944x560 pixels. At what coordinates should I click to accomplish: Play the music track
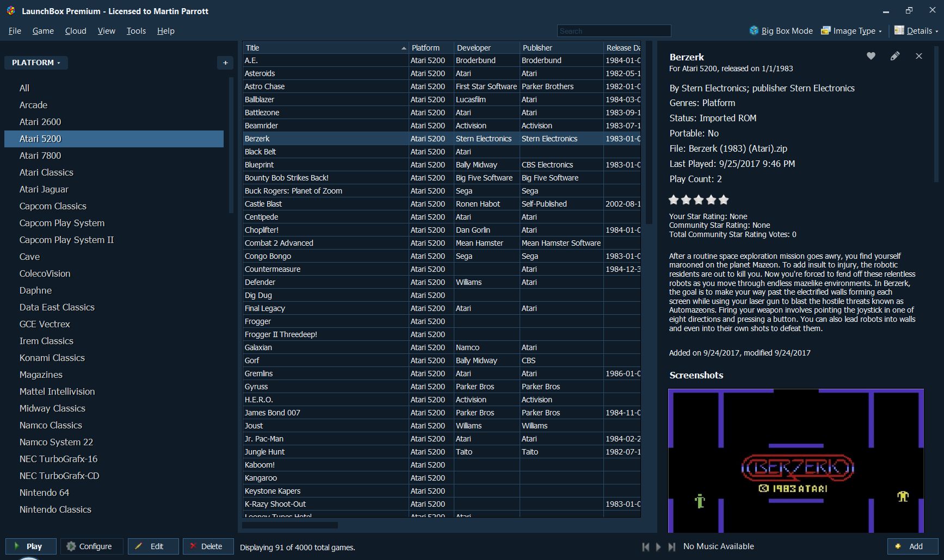[658, 547]
